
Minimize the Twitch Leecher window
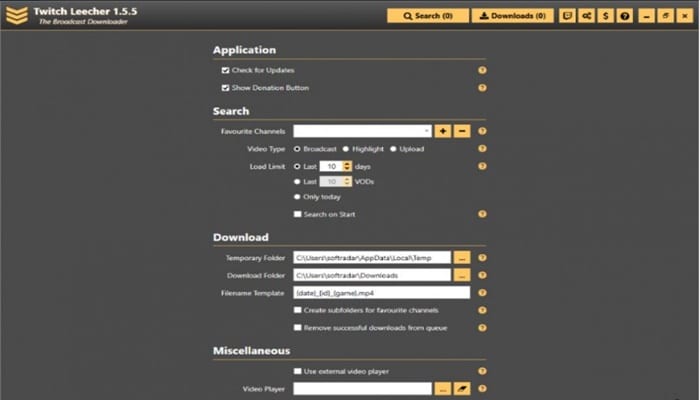coord(646,16)
